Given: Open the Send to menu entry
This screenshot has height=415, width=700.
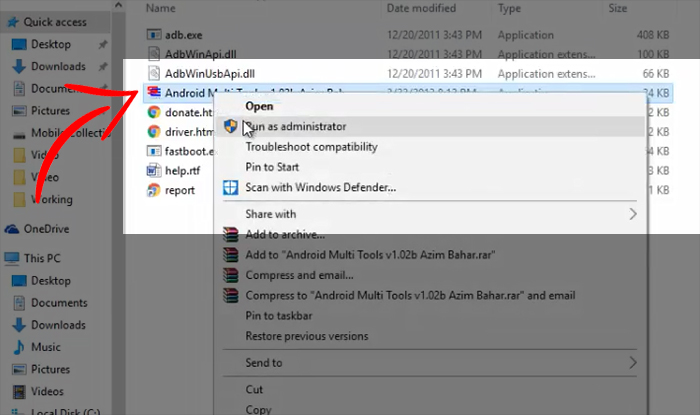Looking at the screenshot, I should pyautogui.click(x=263, y=363).
